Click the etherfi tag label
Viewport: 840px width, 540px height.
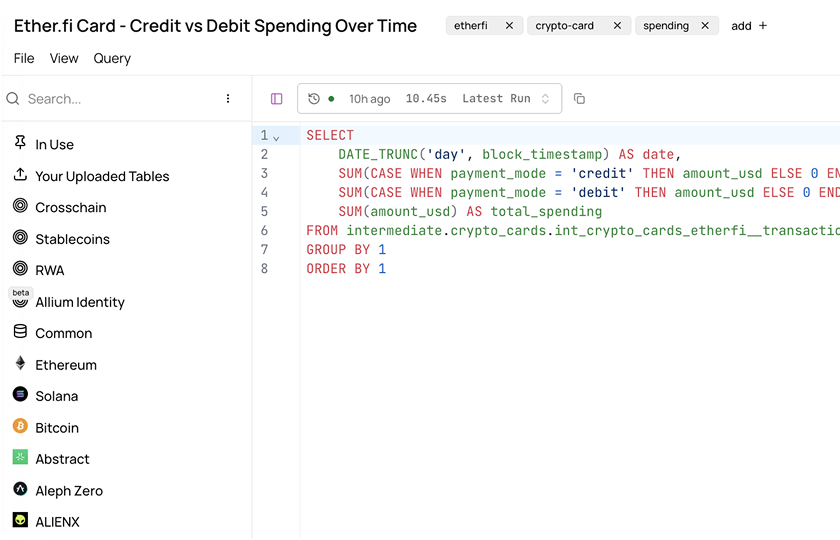tap(471, 26)
